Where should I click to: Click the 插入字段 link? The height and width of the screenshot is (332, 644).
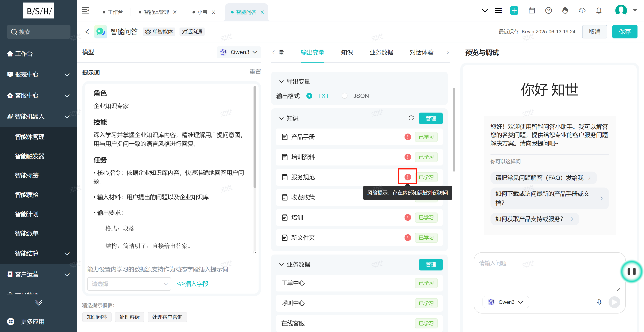[x=193, y=284]
